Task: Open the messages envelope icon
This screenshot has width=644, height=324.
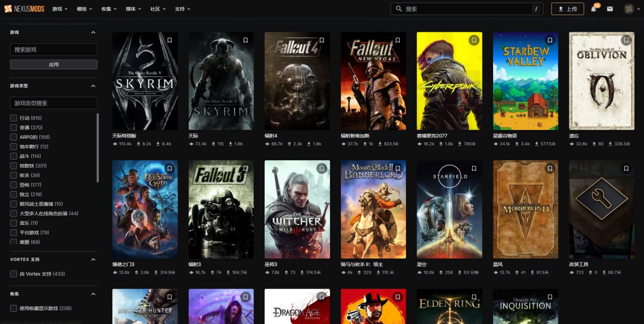Action: [x=610, y=9]
